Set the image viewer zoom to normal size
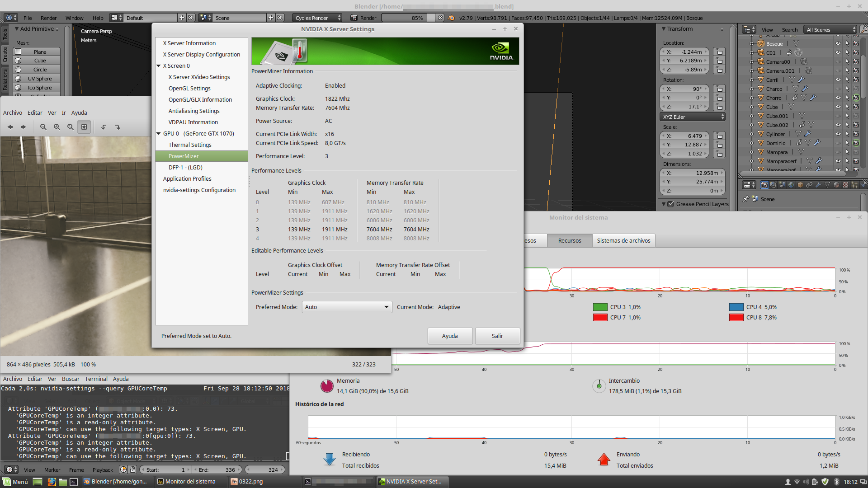The height and width of the screenshot is (488, 868). point(71,127)
